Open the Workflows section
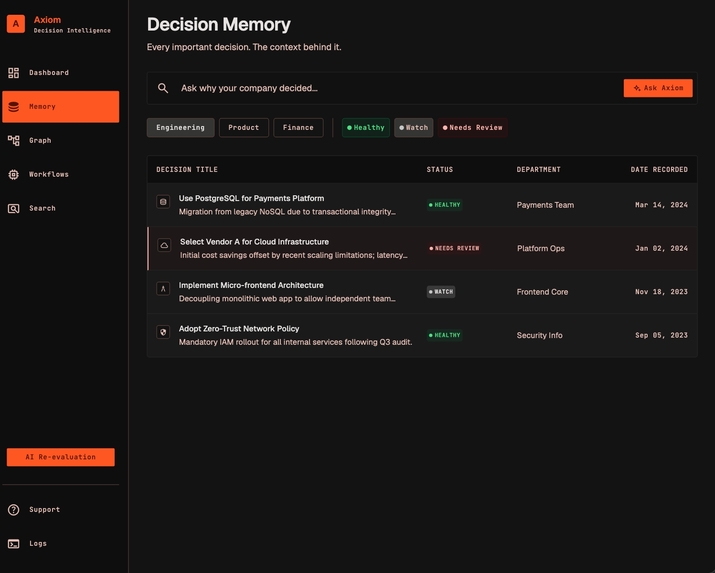 pyautogui.click(x=61, y=175)
